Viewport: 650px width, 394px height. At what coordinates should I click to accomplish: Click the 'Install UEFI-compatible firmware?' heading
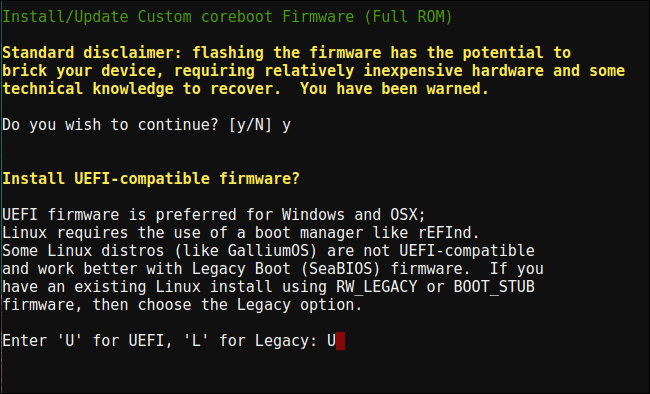[x=151, y=179]
